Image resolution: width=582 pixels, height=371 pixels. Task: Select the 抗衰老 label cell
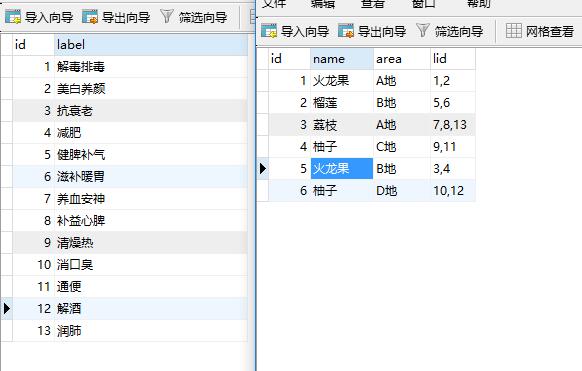(x=151, y=111)
